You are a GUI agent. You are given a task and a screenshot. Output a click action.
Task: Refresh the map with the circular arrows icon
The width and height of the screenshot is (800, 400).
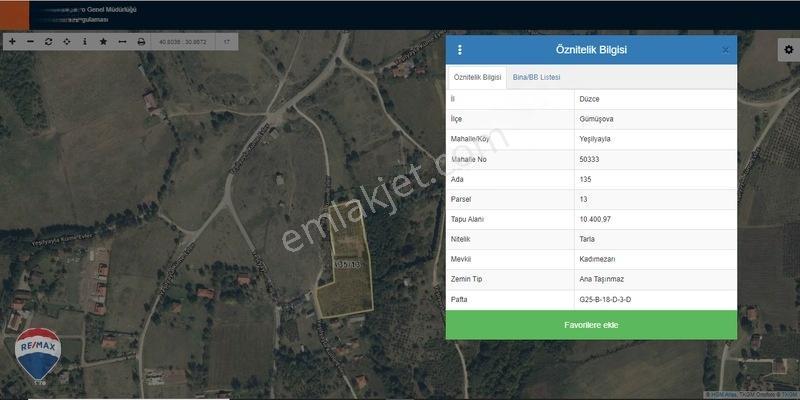[48, 42]
